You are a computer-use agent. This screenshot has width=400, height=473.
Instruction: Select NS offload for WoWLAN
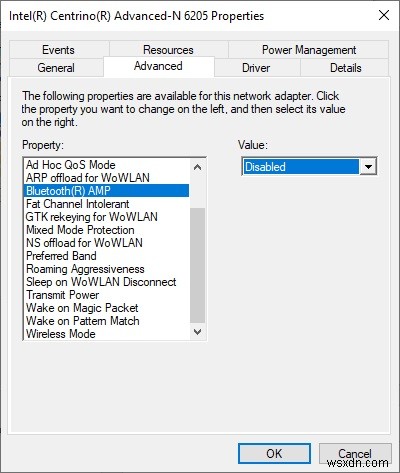[107, 243]
